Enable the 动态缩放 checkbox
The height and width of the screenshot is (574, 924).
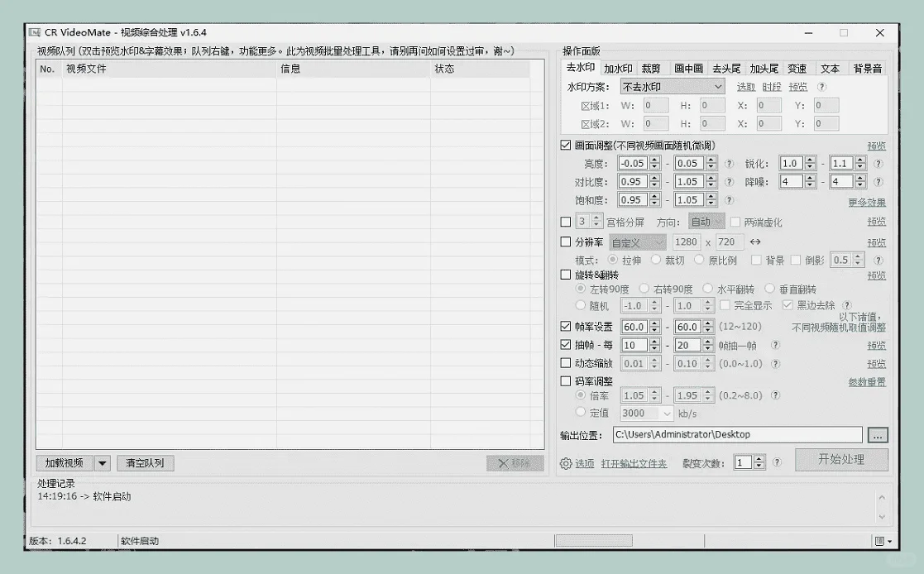(566, 363)
